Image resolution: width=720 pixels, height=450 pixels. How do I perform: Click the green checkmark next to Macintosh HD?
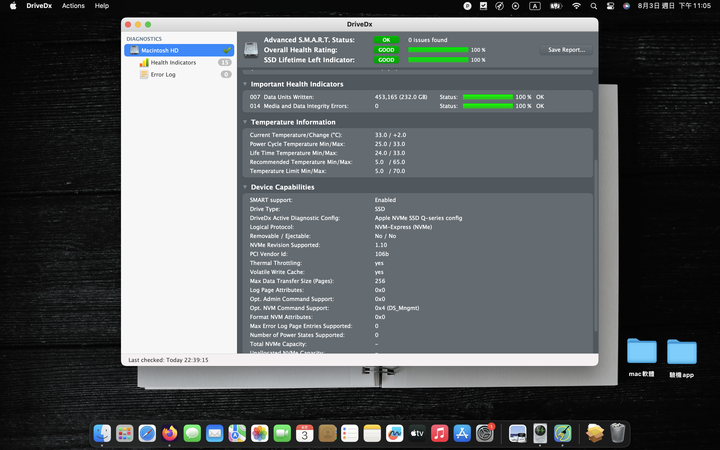point(226,50)
